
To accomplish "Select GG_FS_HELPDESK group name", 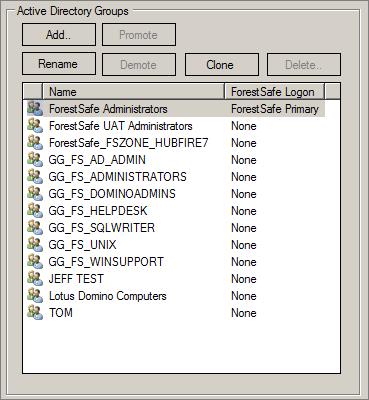I will point(98,211).
